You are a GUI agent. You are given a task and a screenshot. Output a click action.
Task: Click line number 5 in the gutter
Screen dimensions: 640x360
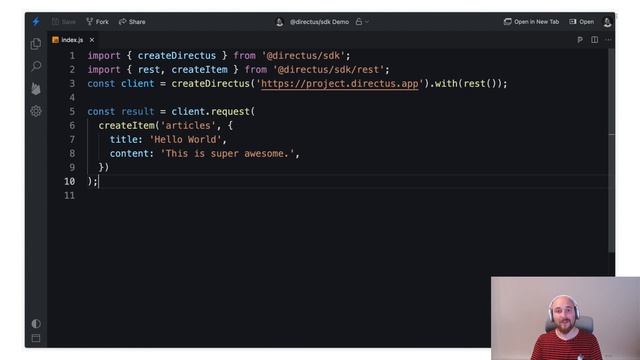pyautogui.click(x=72, y=111)
